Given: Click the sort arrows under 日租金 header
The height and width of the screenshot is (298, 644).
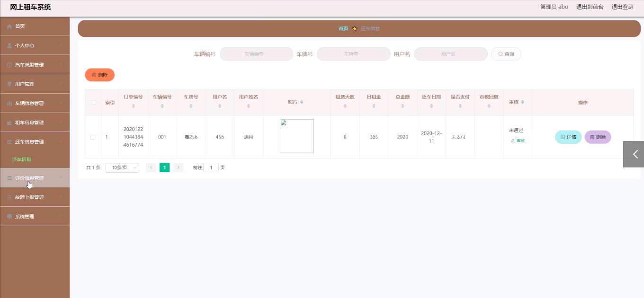Looking at the screenshot, I should (374, 106).
